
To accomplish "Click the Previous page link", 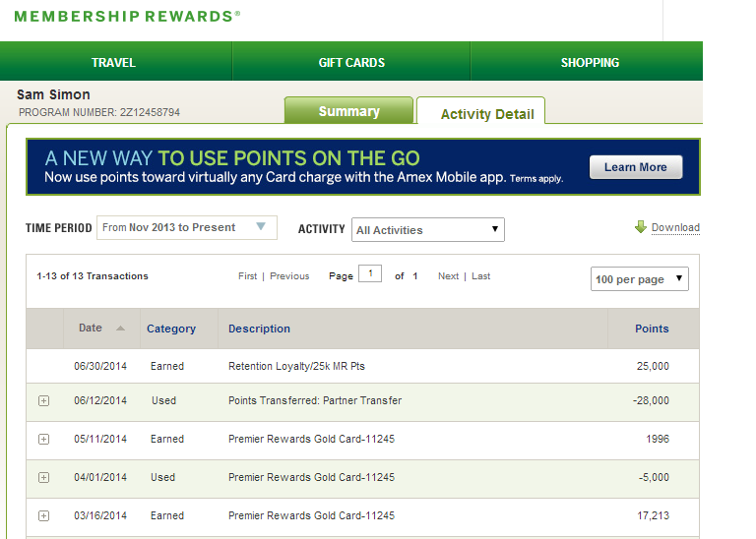I will (x=289, y=276).
